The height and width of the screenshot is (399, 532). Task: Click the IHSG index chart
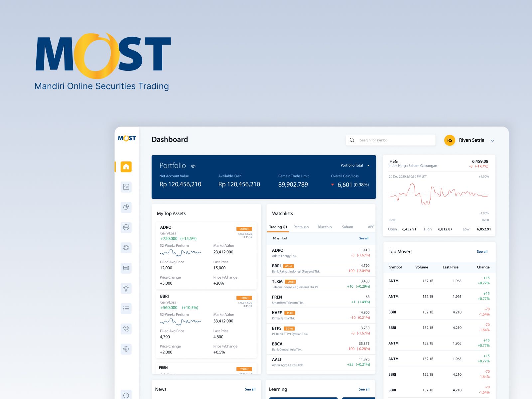tap(439, 194)
